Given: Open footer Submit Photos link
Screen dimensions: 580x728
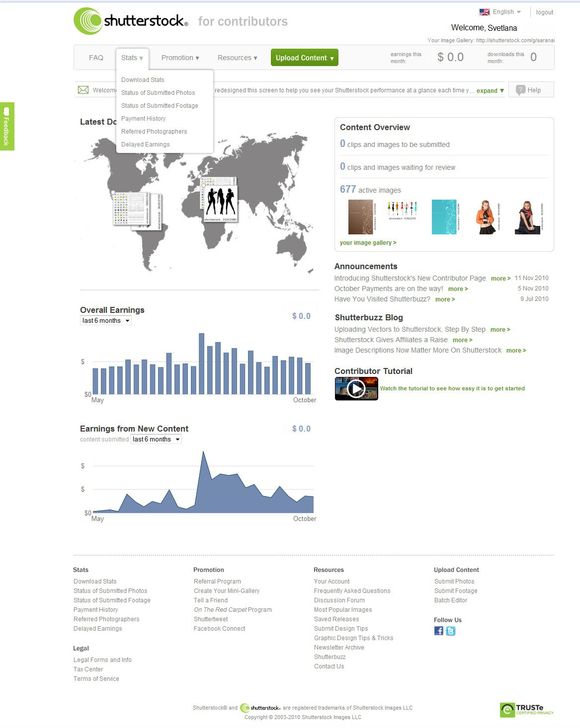Looking at the screenshot, I should 454,581.
